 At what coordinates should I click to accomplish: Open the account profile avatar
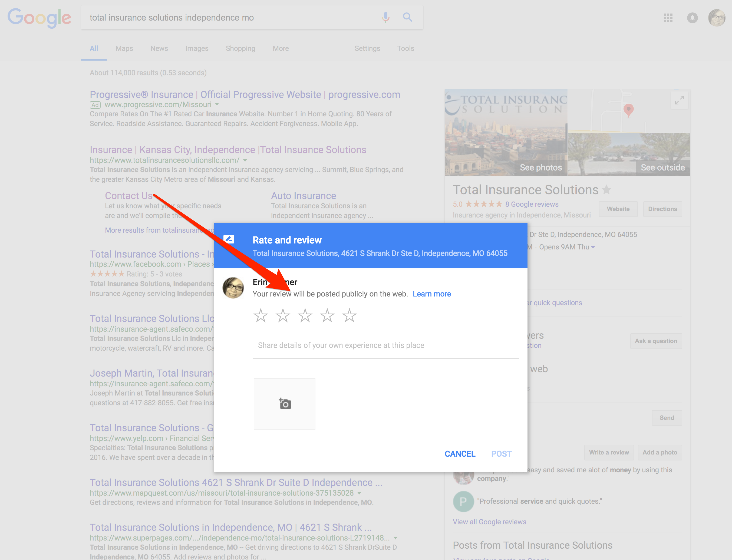[716, 18]
